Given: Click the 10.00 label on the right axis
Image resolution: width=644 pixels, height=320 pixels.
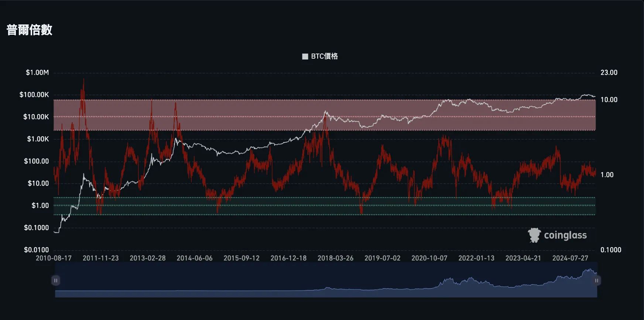Looking at the screenshot, I should [609, 100].
